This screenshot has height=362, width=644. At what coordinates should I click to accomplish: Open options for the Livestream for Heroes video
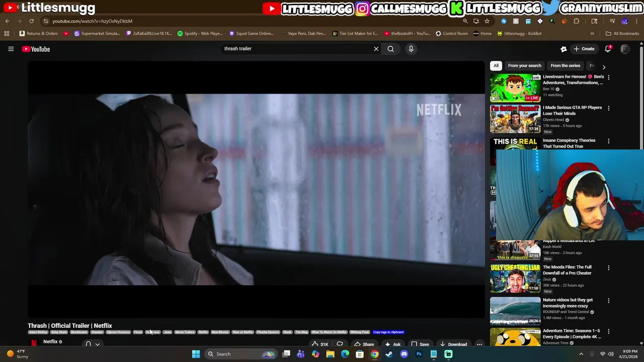[x=608, y=77]
